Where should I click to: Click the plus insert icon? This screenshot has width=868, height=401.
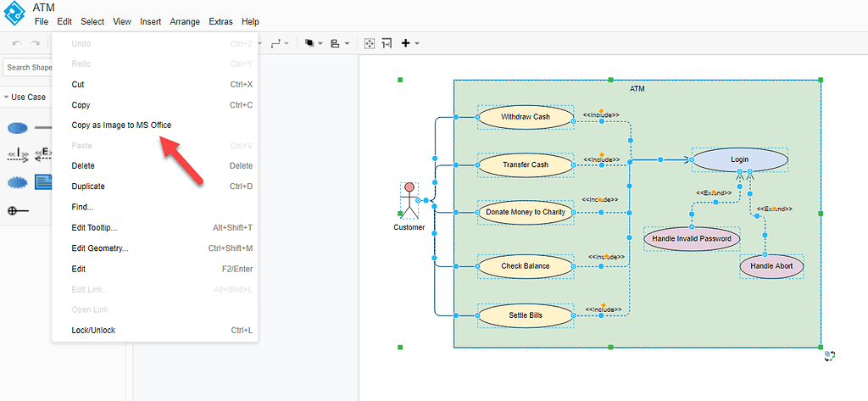point(405,43)
